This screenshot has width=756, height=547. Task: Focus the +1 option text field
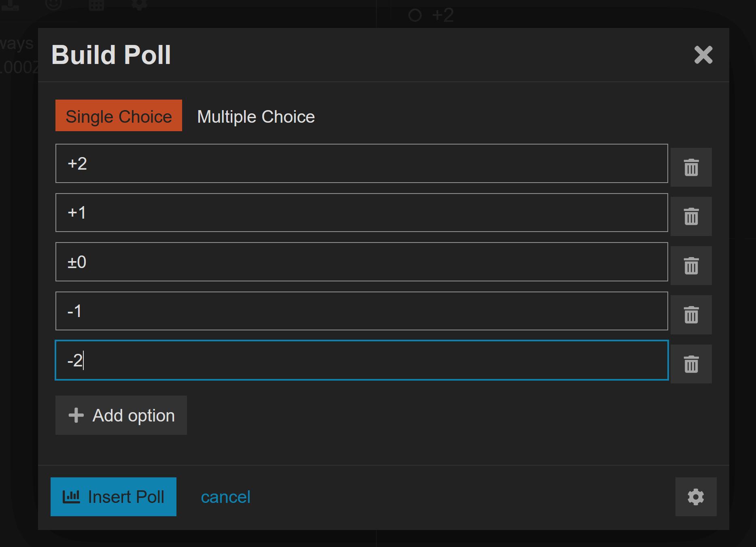pos(361,213)
